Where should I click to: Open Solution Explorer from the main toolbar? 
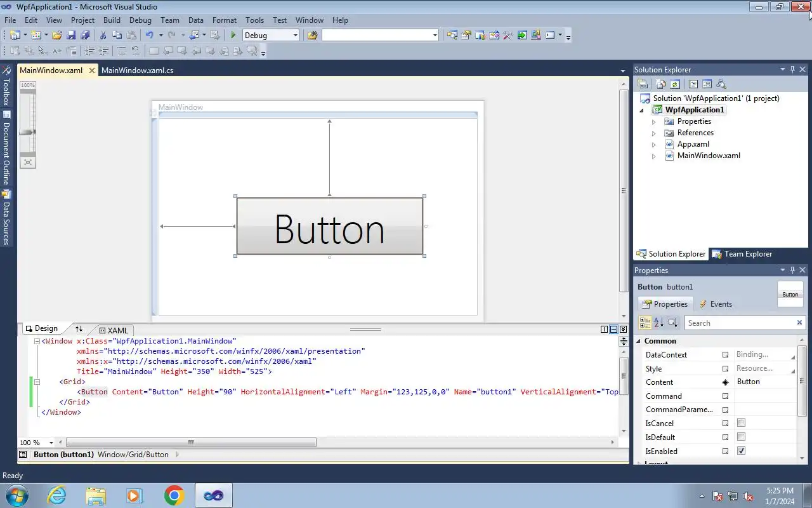tap(452, 36)
